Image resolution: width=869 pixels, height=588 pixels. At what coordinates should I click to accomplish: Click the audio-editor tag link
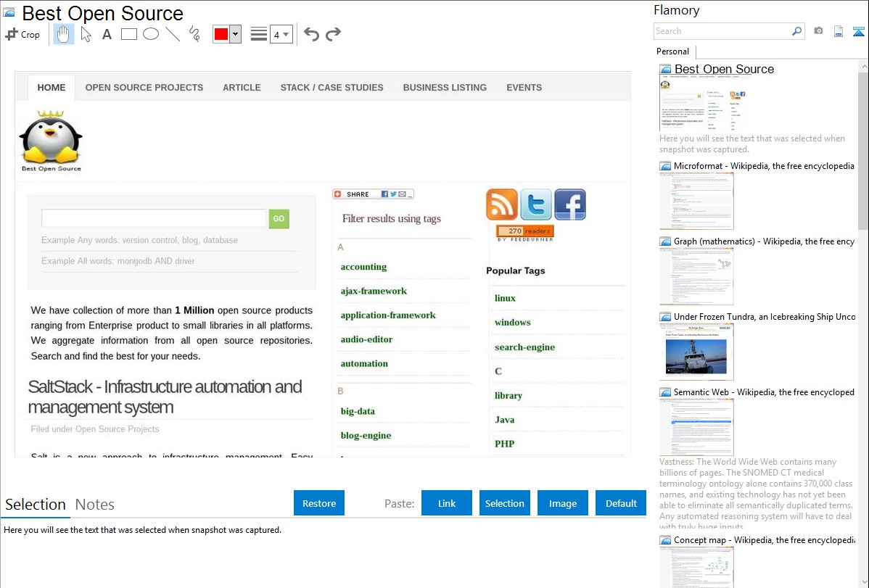(366, 339)
